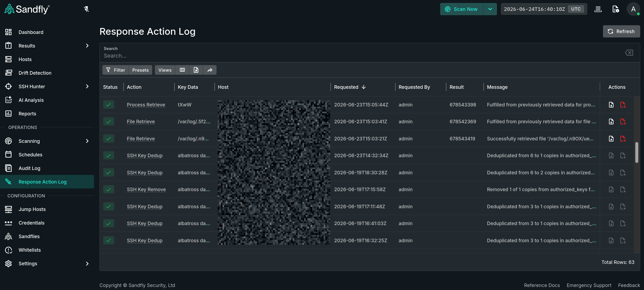Open Reference Docs link
The height and width of the screenshot is (290, 644).
(x=542, y=285)
